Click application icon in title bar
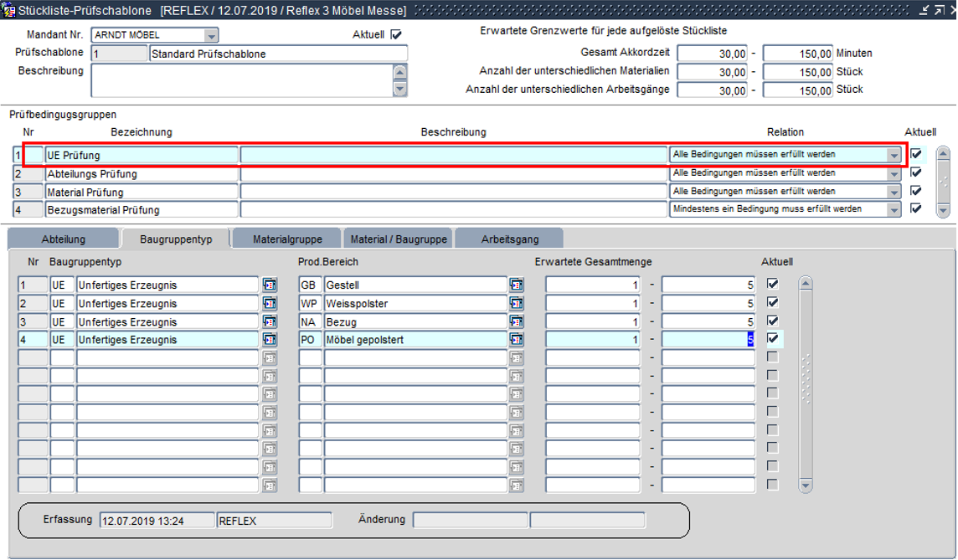This screenshot has width=958, height=560. pos(9,10)
